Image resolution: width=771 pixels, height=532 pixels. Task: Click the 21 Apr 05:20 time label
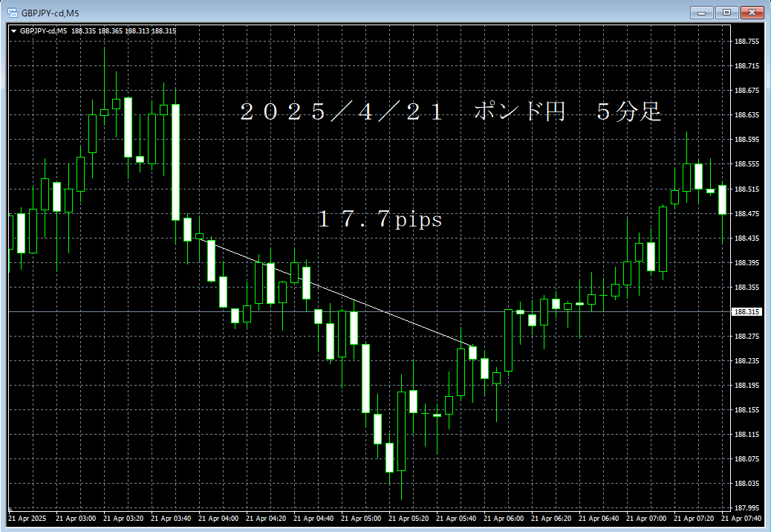coord(409,518)
